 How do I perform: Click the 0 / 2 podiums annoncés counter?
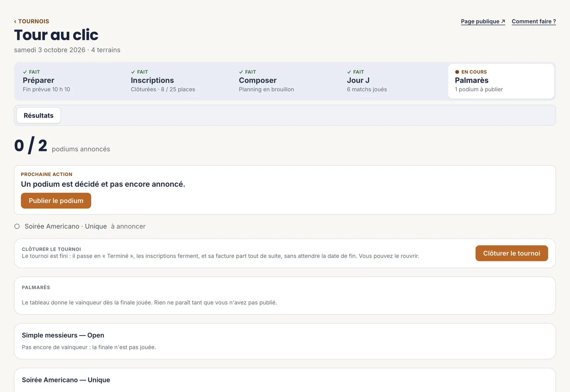(62, 145)
